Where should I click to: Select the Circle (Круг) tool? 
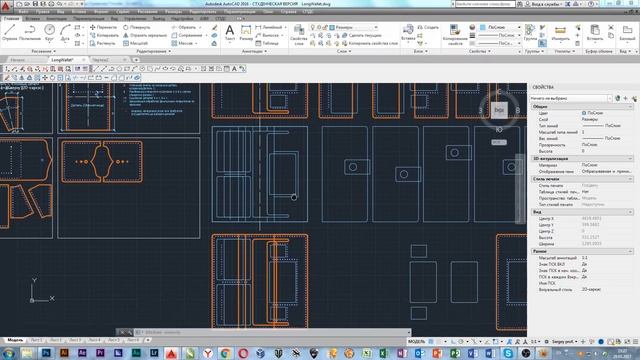(x=49, y=32)
